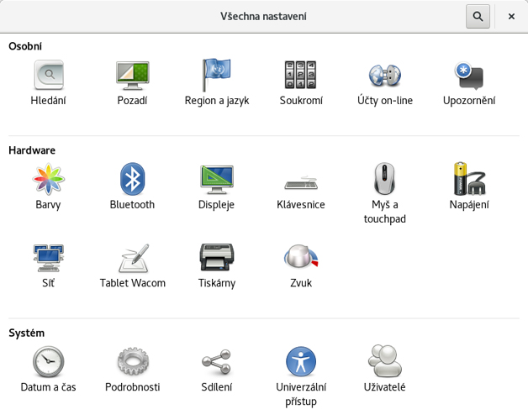Open Region a jazyk panel
This screenshot has width=528, height=420.
(x=217, y=83)
